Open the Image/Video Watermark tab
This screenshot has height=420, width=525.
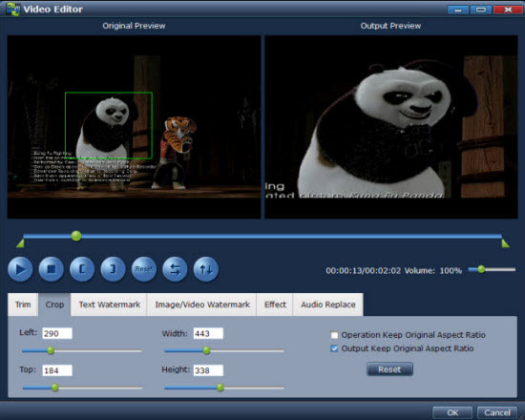click(x=202, y=304)
